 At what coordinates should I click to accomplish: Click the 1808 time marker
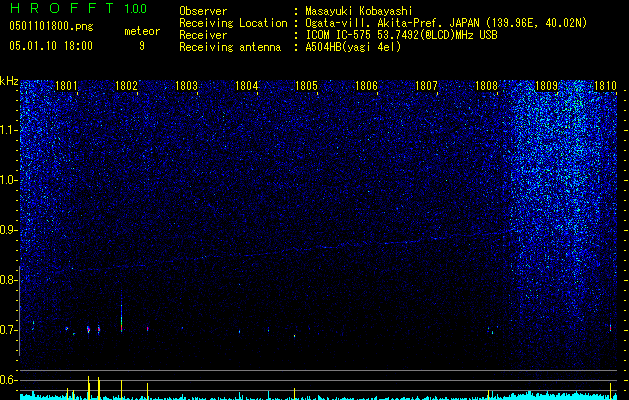(x=487, y=86)
